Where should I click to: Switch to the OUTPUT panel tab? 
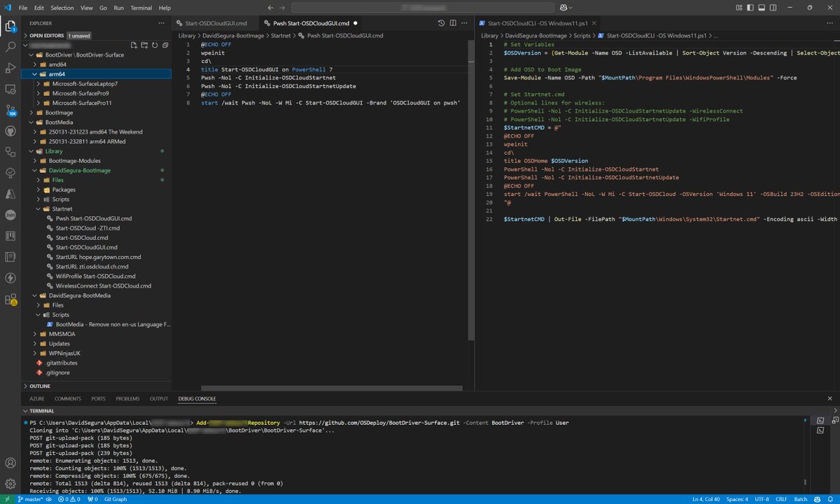click(159, 398)
